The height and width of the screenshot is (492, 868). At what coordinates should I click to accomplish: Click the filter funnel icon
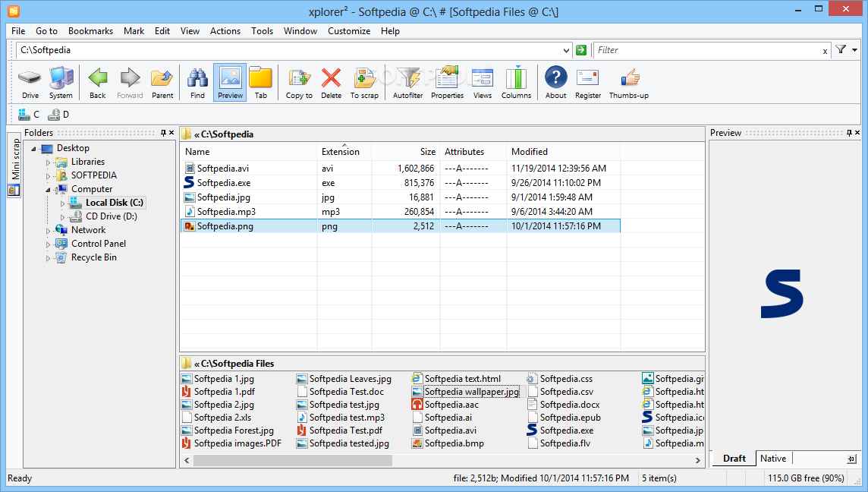coord(841,50)
